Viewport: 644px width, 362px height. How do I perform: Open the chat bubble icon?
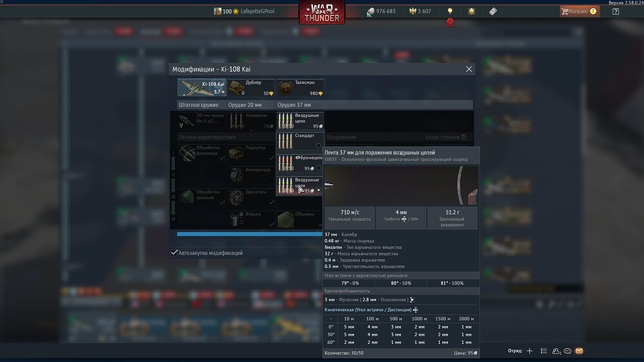pos(567,351)
